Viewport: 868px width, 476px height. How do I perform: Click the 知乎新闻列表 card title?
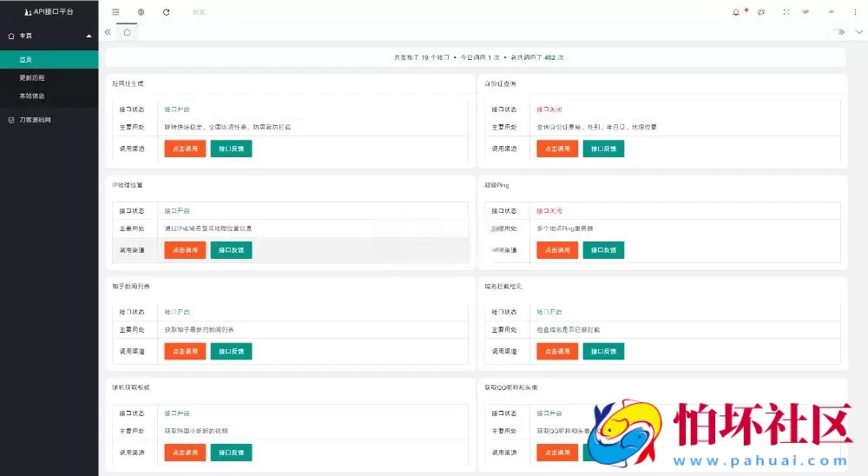131,287
